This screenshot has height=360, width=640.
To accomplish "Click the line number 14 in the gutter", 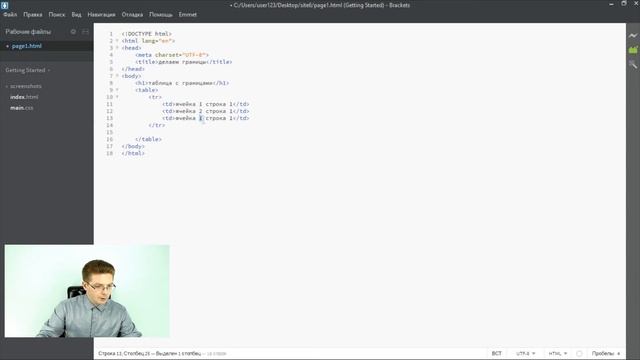I will tap(109, 125).
